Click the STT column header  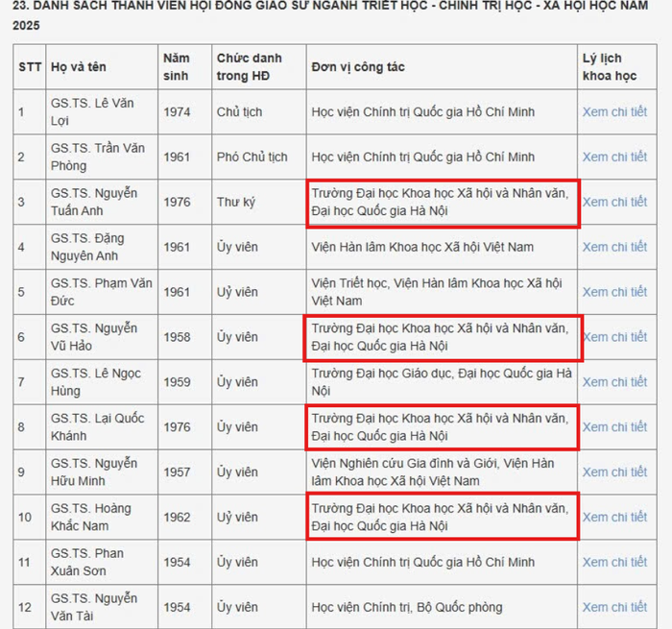[x=30, y=67]
